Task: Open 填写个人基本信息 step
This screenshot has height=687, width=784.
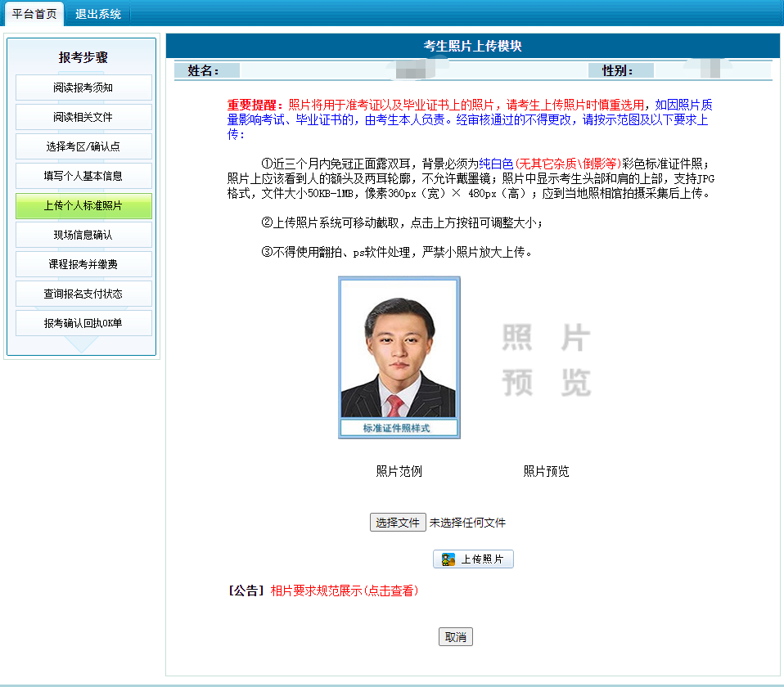Action: [83, 176]
